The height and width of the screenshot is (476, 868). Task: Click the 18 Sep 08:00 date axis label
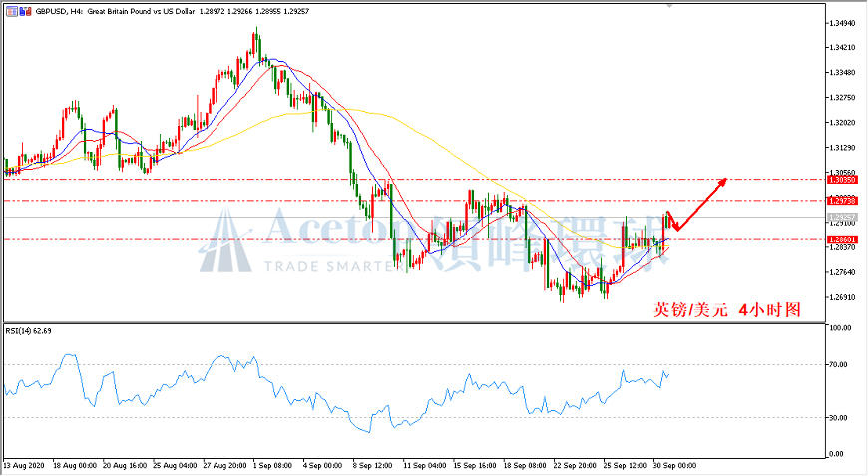tap(524, 465)
